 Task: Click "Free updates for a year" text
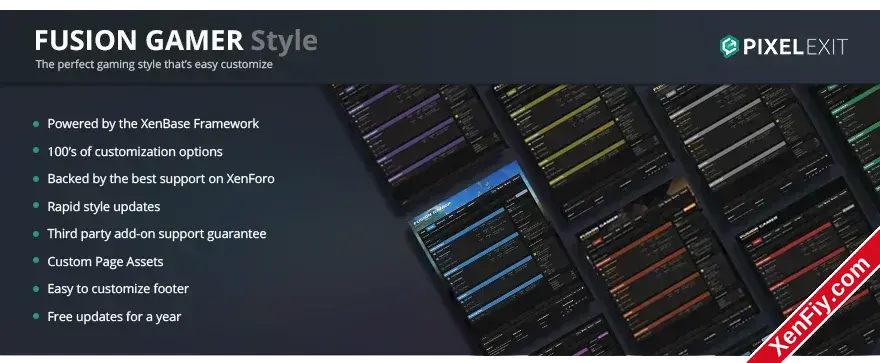(114, 316)
